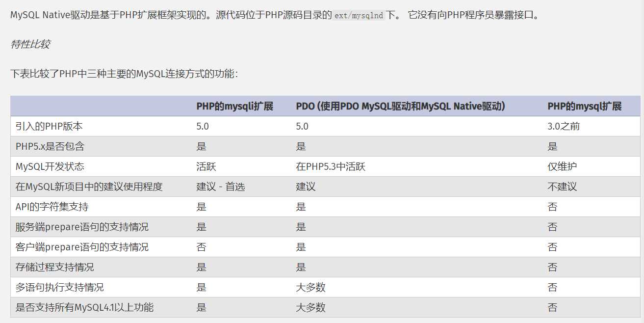Click 否 in 多语句执行支持情况 row

click(552, 287)
